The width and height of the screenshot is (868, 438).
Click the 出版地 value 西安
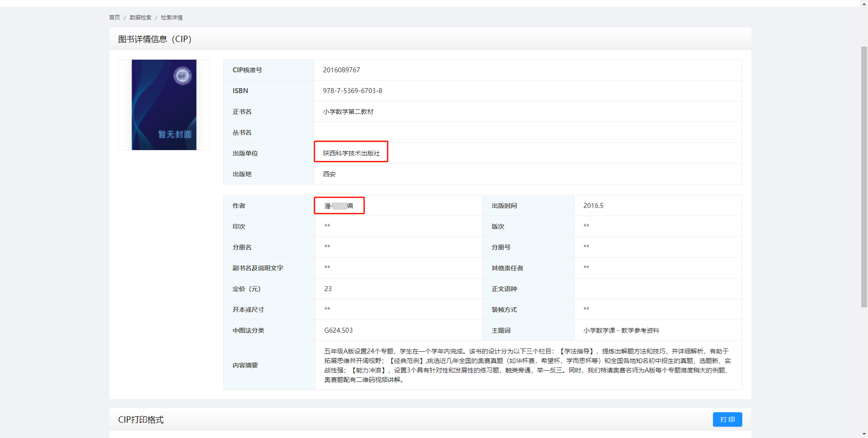tap(329, 174)
